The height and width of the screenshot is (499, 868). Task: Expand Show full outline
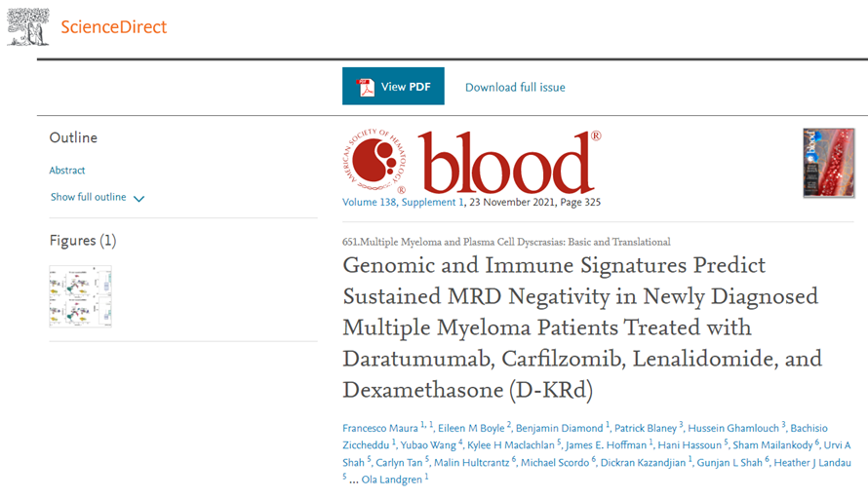point(89,197)
